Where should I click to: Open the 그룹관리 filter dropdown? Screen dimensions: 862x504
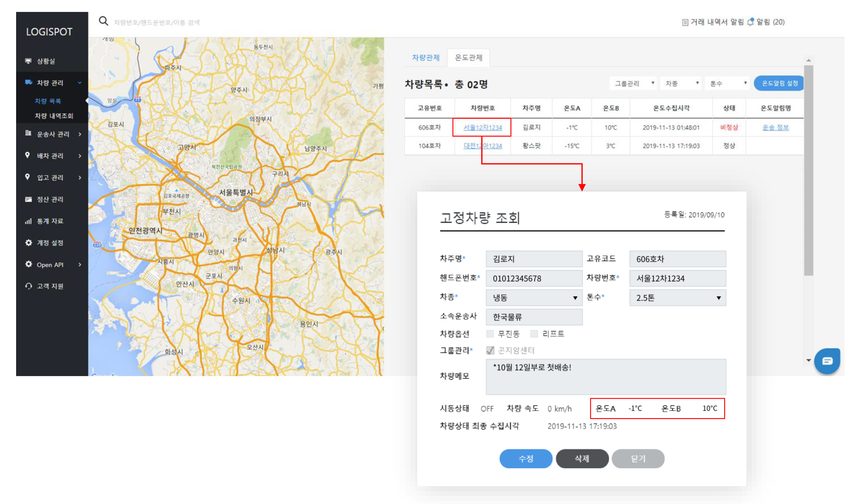(633, 84)
